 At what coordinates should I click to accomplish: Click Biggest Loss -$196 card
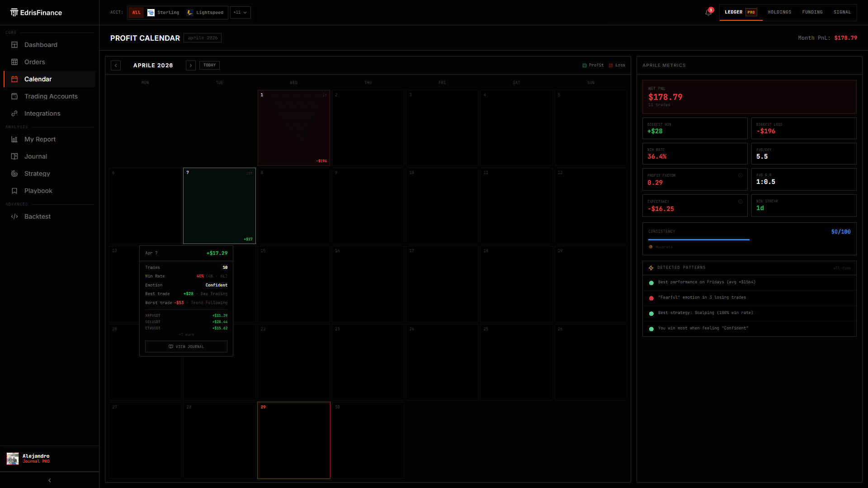coord(804,128)
